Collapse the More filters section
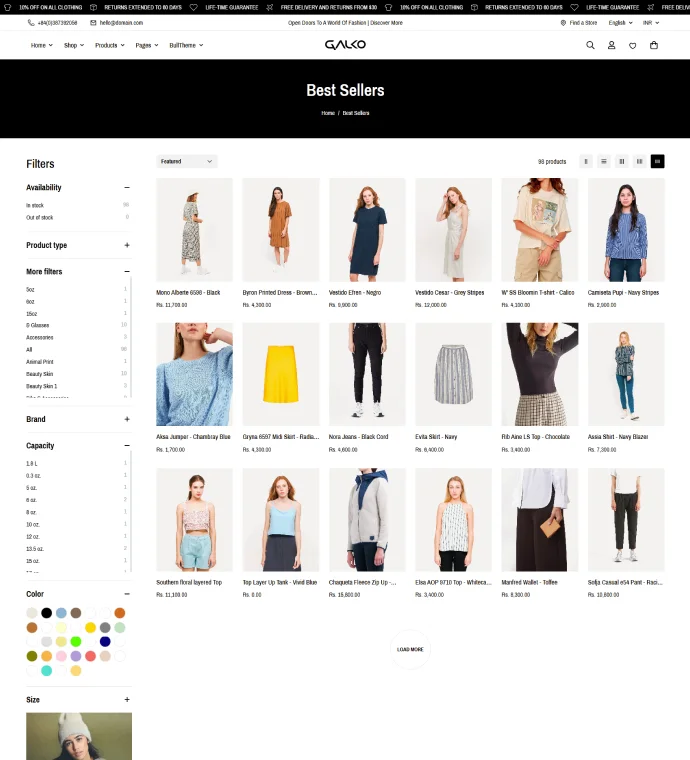This screenshot has height=760, width=690. pyautogui.click(x=127, y=271)
